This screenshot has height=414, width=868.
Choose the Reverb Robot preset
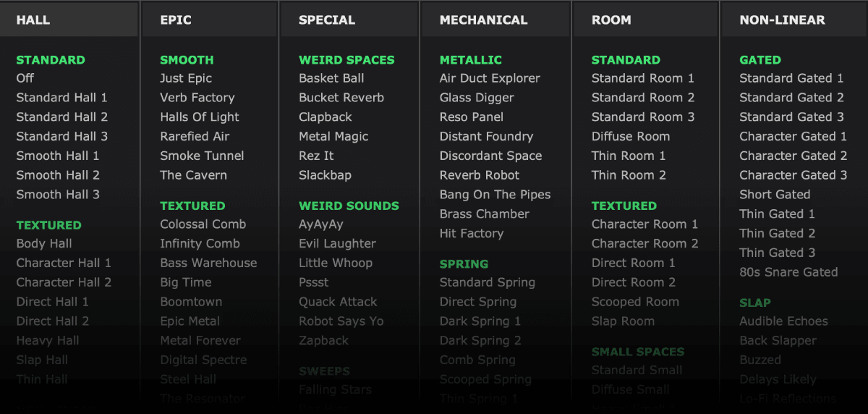(480, 175)
